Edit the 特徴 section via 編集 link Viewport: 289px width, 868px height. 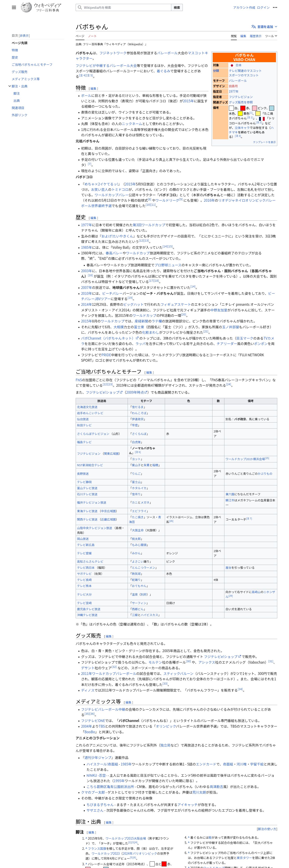click(93, 89)
